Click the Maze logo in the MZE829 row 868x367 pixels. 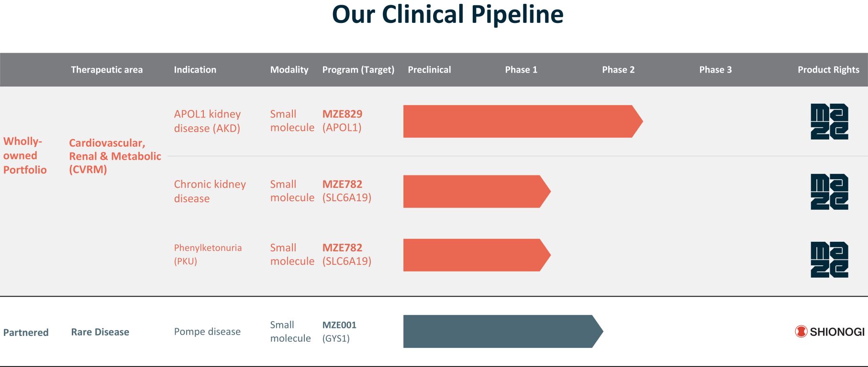point(829,121)
